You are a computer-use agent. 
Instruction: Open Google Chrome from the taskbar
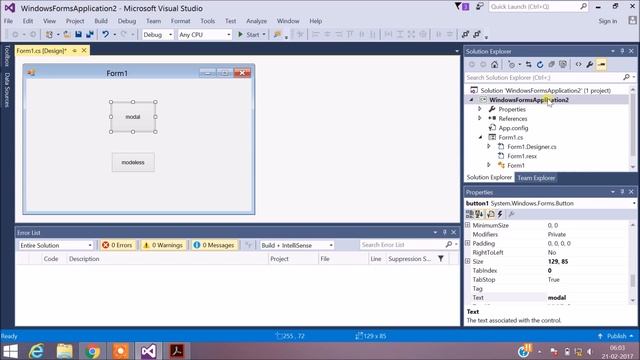[93, 351]
